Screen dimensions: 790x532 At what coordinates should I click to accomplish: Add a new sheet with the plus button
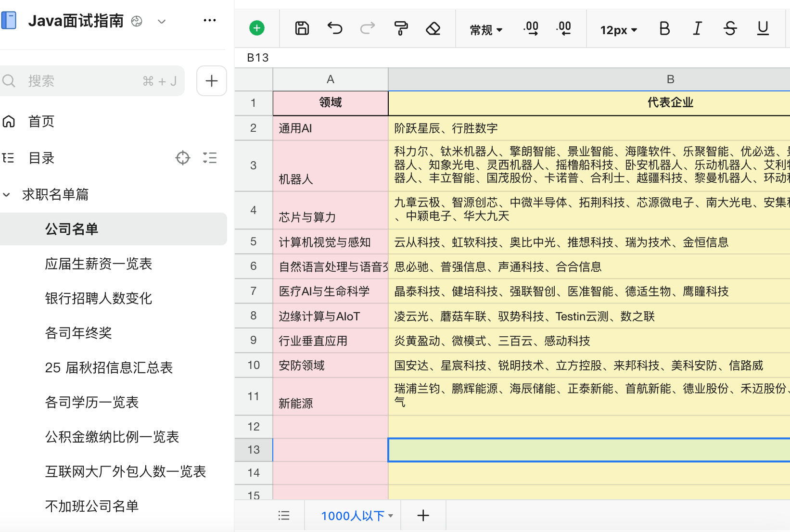423,516
